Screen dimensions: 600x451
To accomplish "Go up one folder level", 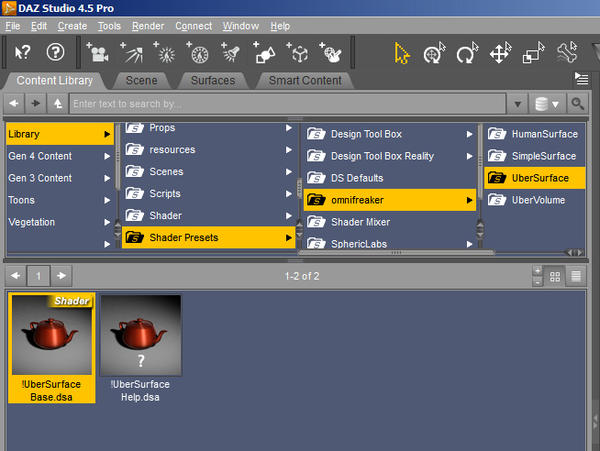I will (x=57, y=103).
